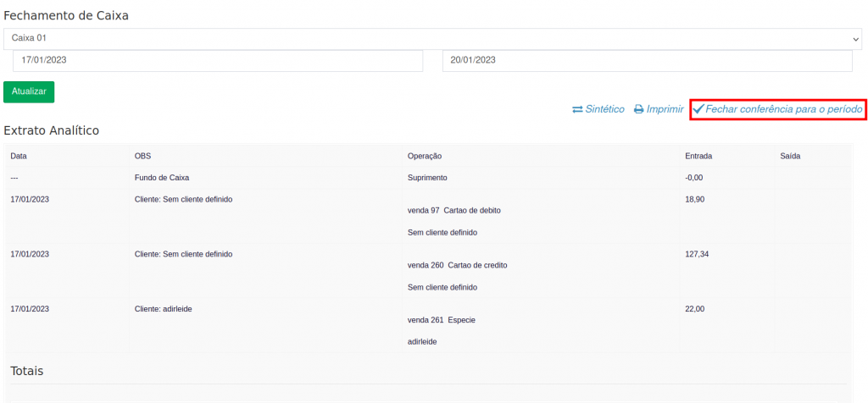The height and width of the screenshot is (403, 868).
Task: Select the venda 97 Cartao de debito entry
Action: click(459, 211)
